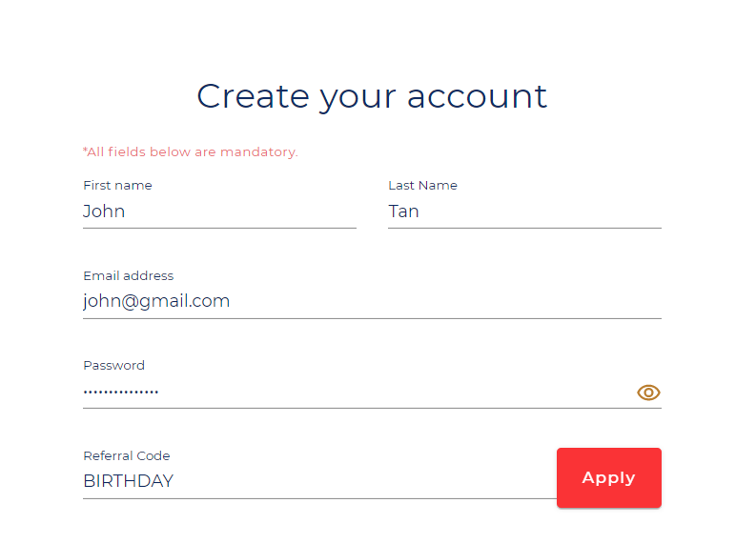Click the 'Email address' field label
Screen dimensions: 756x544
point(129,275)
